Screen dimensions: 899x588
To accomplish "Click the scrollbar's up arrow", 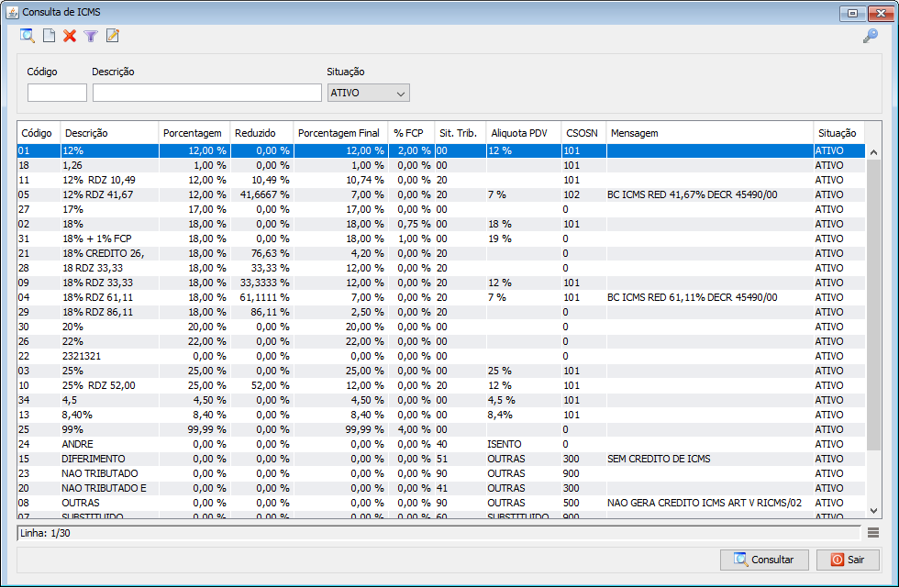I will click(x=873, y=152).
